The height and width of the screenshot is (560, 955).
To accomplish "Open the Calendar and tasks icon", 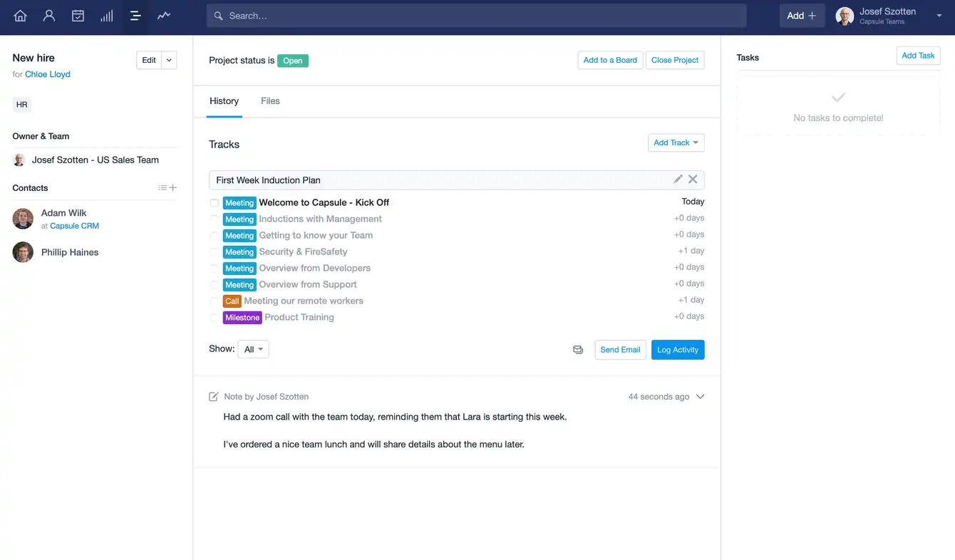I will click(x=78, y=16).
